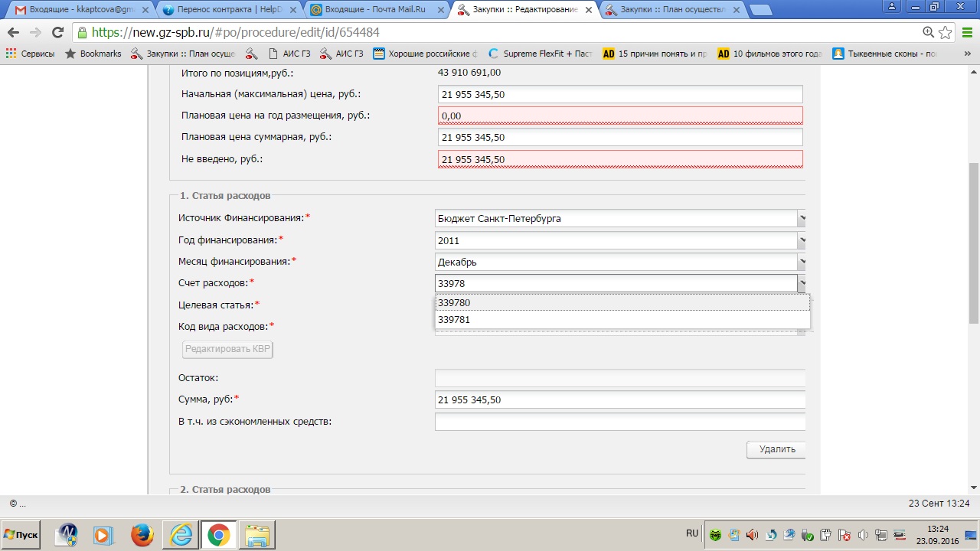Open the Chrome hamburger menu
Image resolution: width=980 pixels, height=551 pixels.
[x=967, y=33]
